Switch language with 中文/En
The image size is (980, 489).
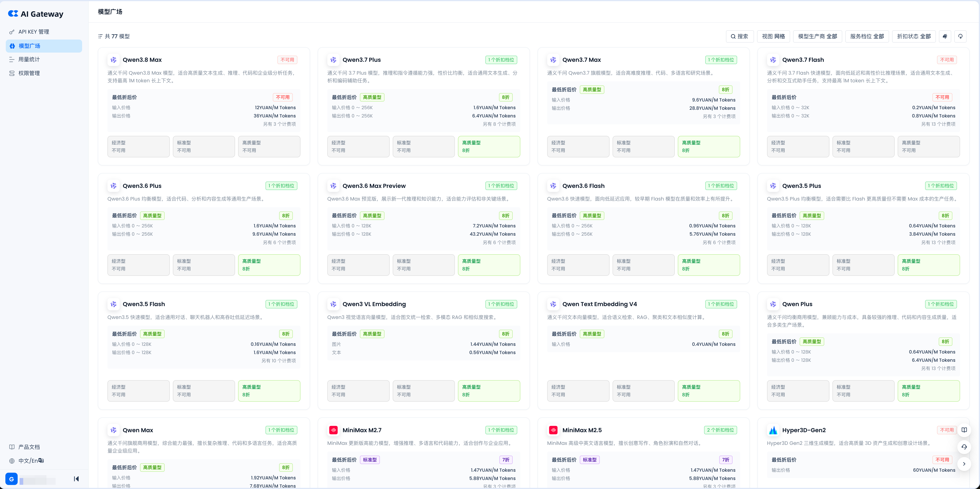coord(27,460)
